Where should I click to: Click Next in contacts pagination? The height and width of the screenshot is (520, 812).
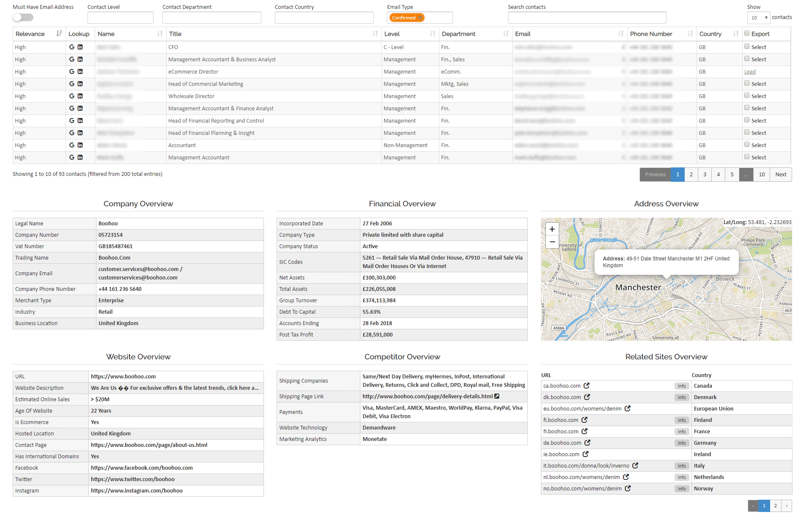pos(781,175)
